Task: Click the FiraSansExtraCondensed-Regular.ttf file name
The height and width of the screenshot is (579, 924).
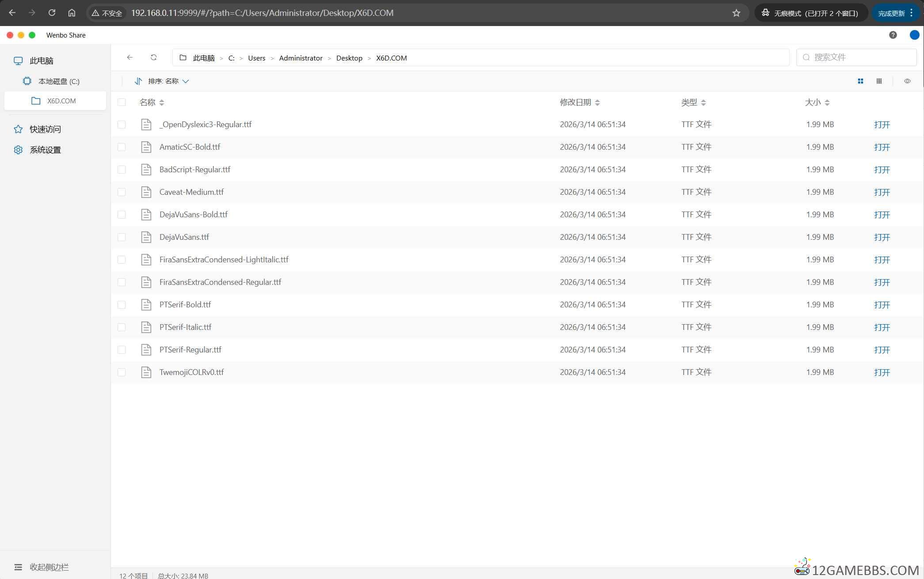Action: [x=220, y=282]
